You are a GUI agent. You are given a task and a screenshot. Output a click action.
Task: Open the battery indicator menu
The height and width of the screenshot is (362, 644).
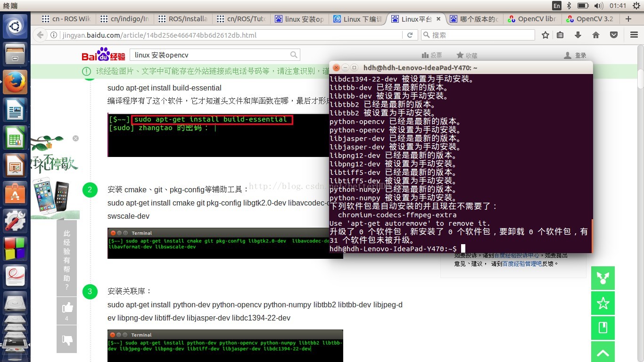tap(583, 6)
